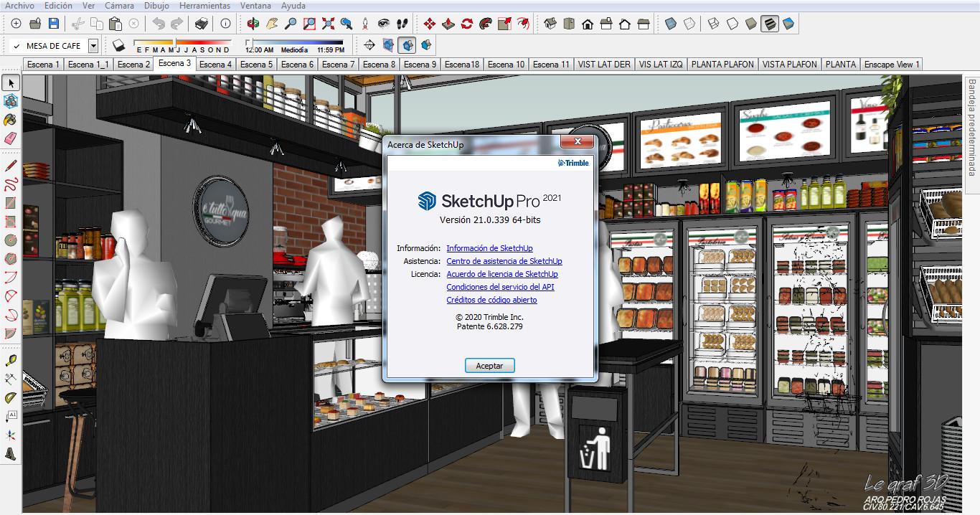The width and height of the screenshot is (980, 515).
Task: Select the Scale tool
Action: click(x=504, y=24)
